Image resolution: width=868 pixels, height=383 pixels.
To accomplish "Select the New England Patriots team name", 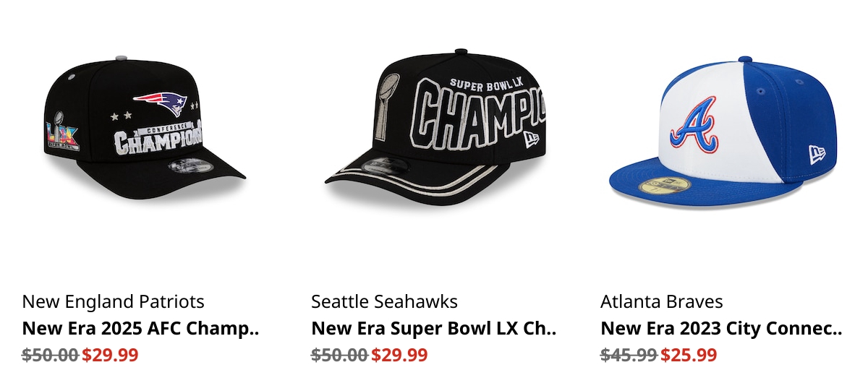I will point(114,301).
